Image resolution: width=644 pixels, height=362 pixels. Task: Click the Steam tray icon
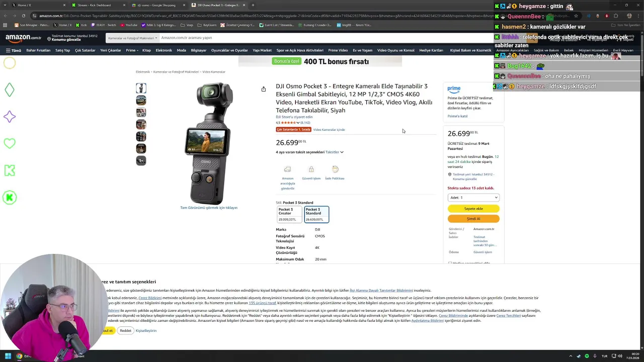pos(579,356)
